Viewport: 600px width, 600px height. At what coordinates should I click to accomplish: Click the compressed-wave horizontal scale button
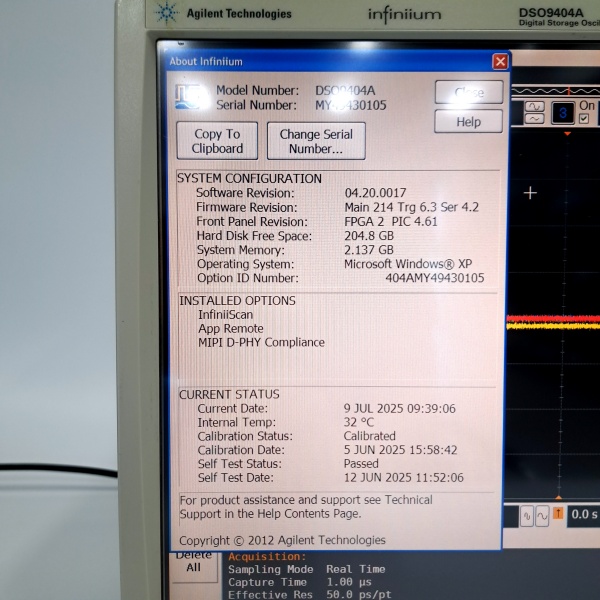527,516
